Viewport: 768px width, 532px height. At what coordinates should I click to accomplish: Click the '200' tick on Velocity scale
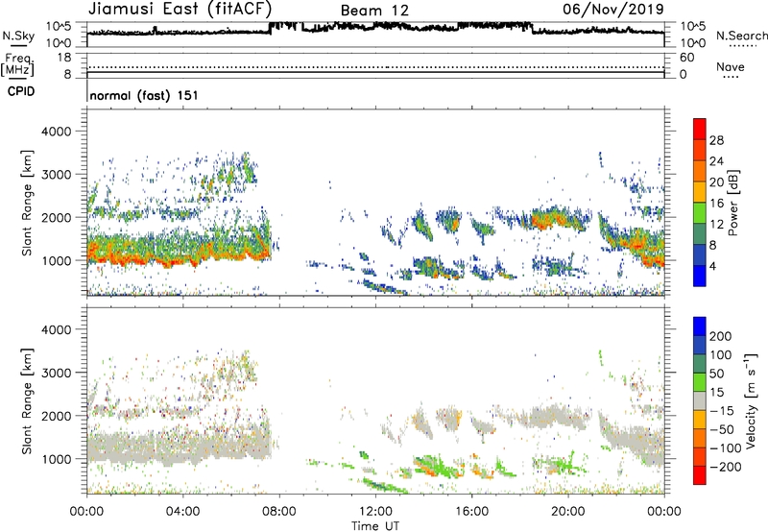(x=721, y=336)
